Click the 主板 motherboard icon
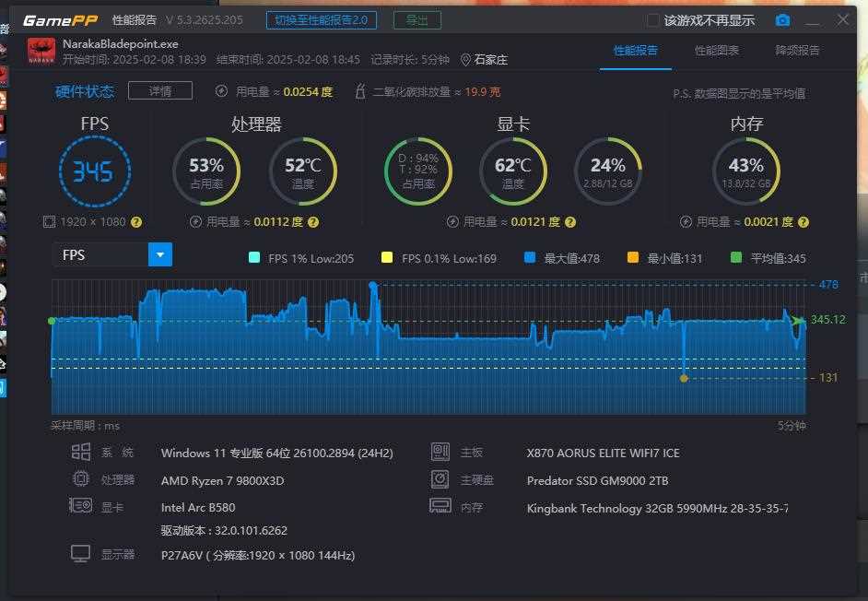Image resolution: width=868 pixels, height=601 pixels. coord(440,452)
